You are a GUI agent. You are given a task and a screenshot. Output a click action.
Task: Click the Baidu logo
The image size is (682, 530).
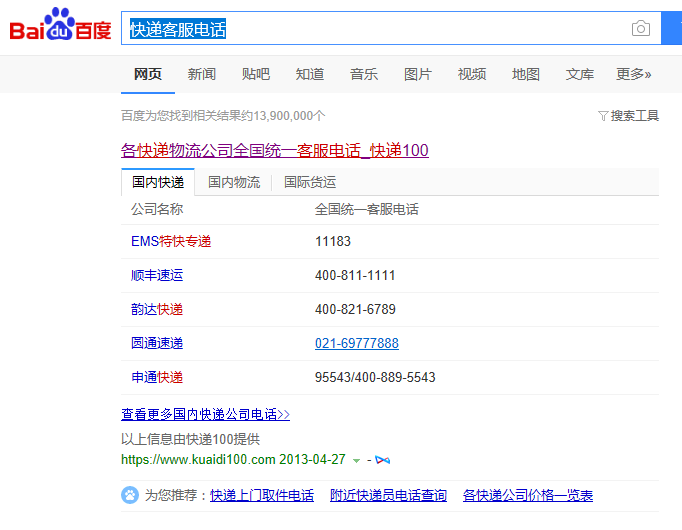[x=60, y=27]
